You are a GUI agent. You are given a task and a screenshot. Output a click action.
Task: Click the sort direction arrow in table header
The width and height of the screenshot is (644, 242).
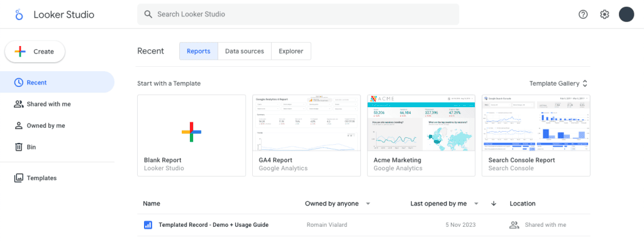click(494, 204)
